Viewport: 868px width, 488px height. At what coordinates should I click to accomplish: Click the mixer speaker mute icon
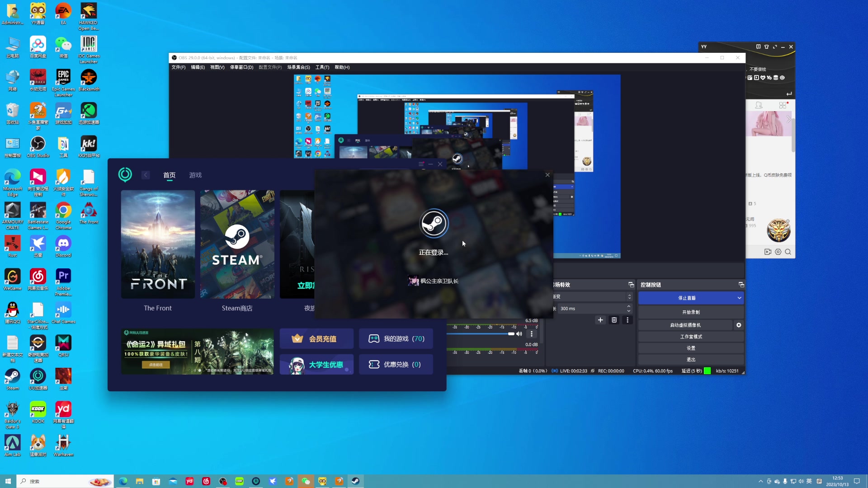point(519,334)
